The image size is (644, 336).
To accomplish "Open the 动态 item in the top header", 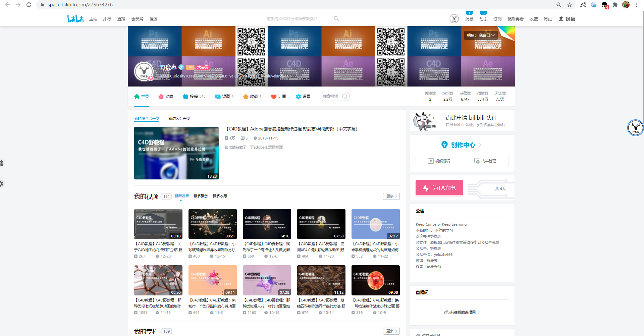I will click(x=483, y=19).
